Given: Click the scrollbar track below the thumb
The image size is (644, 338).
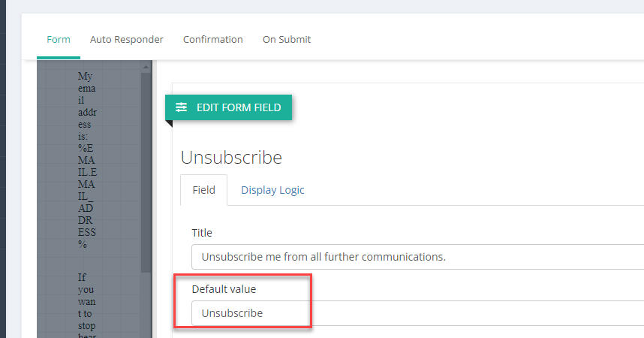Looking at the screenshot, I should 146,305.
